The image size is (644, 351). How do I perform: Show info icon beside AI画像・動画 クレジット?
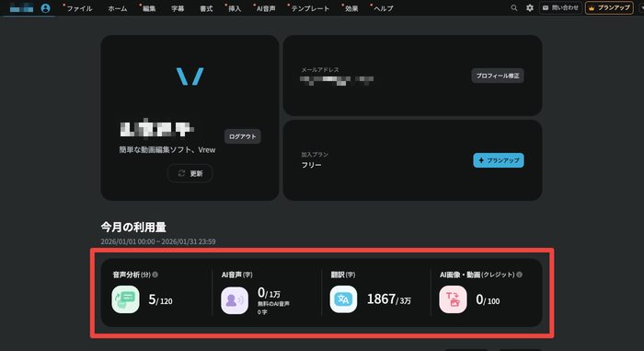pos(520,275)
